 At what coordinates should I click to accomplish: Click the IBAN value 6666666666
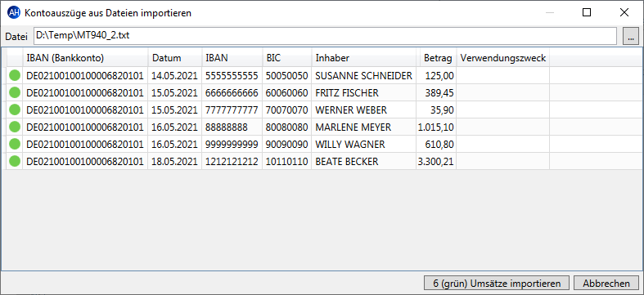232,93
